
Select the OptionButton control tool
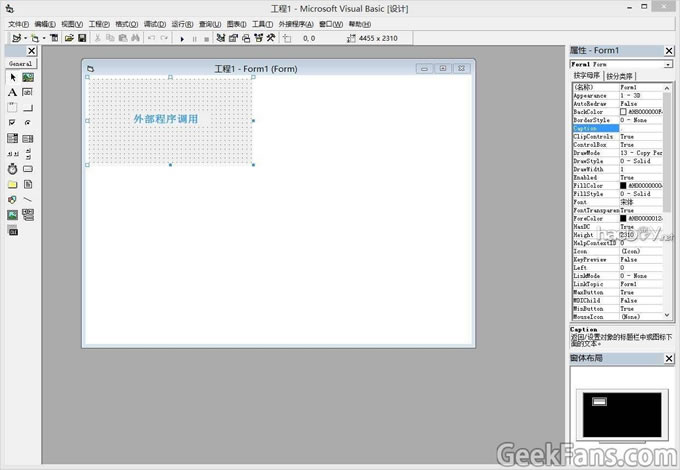(28, 123)
